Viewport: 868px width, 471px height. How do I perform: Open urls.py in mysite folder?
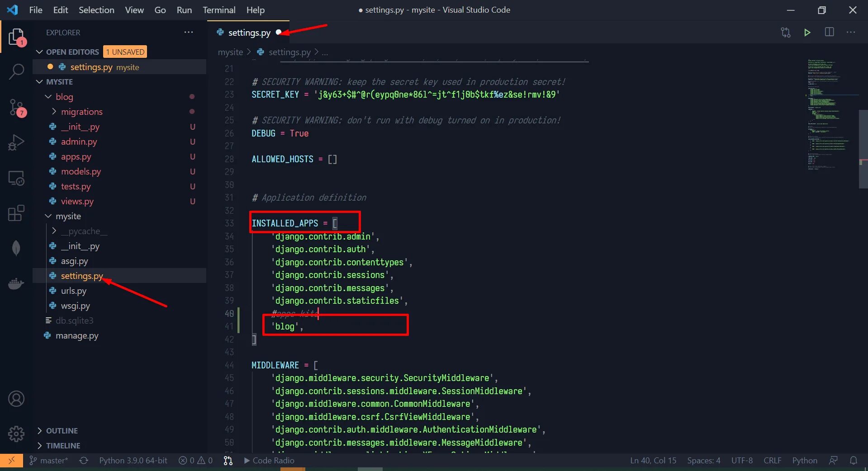(119, 291)
